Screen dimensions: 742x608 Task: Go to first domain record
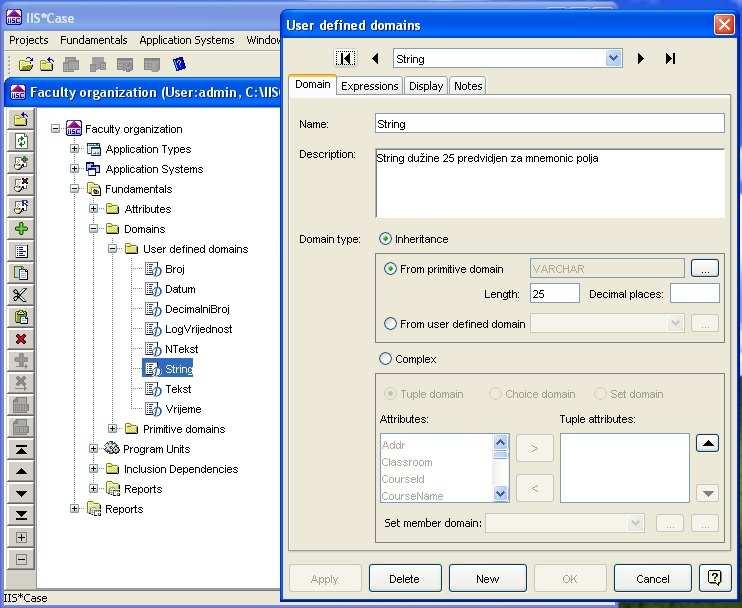345,59
